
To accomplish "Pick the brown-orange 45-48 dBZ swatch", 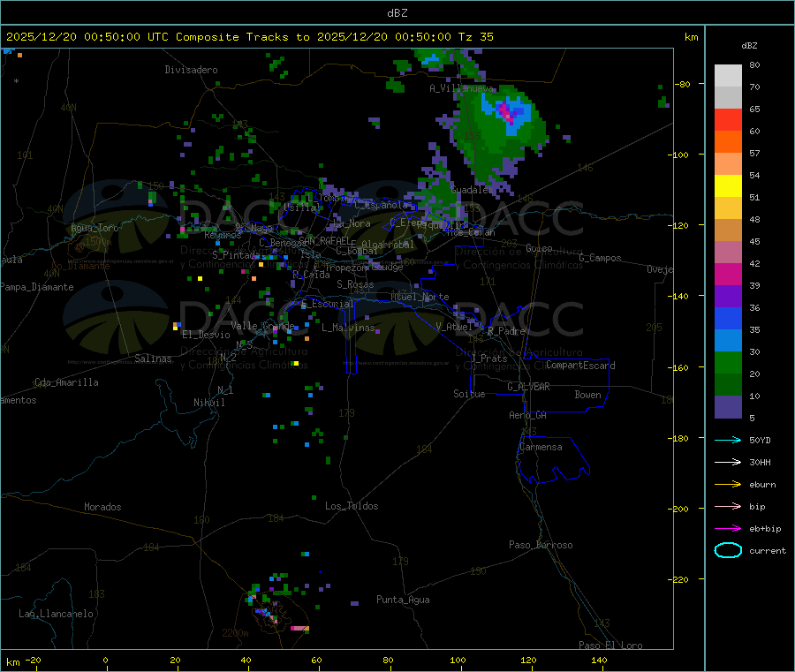I will click(x=728, y=230).
